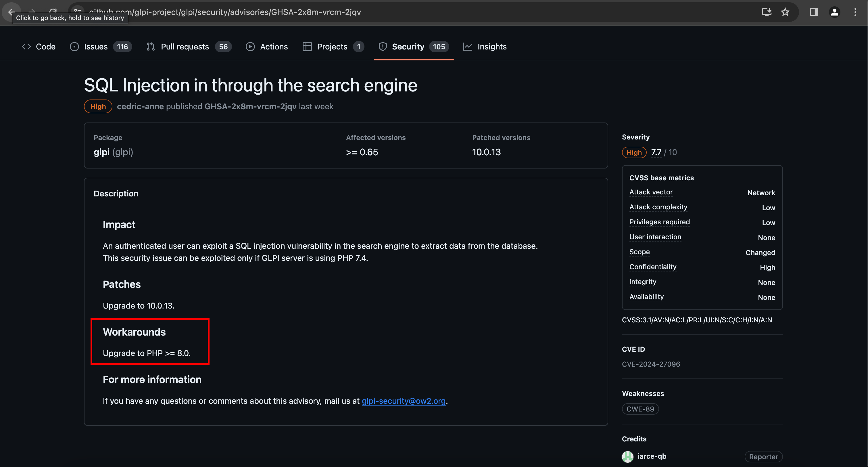View the Insights tab
Viewport: 868px width, 467px height.
(485, 47)
